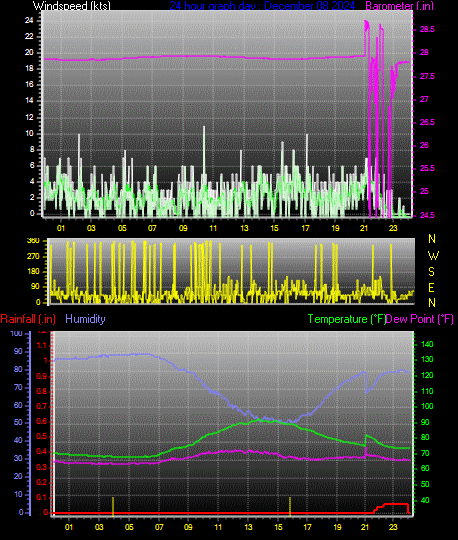Click hour '07' under the windspeed graph
This screenshot has height=540, width=458.
(x=152, y=228)
